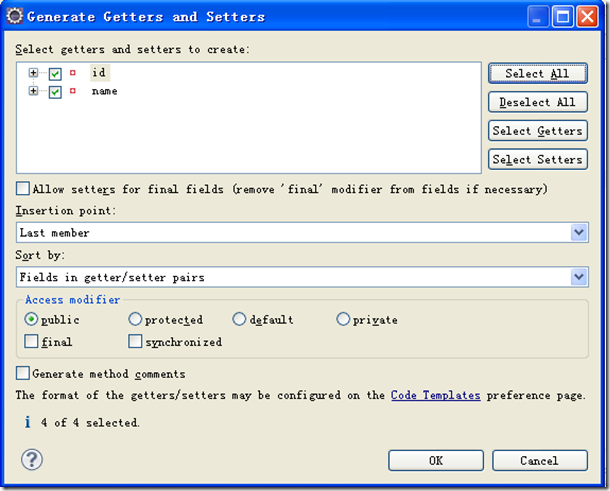The width and height of the screenshot is (610, 491).
Task: Click the help question mark icon
Action: tap(30, 460)
